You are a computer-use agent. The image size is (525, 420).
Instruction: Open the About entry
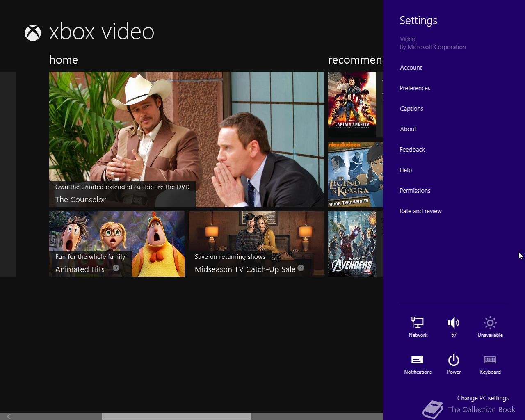(x=408, y=129)
